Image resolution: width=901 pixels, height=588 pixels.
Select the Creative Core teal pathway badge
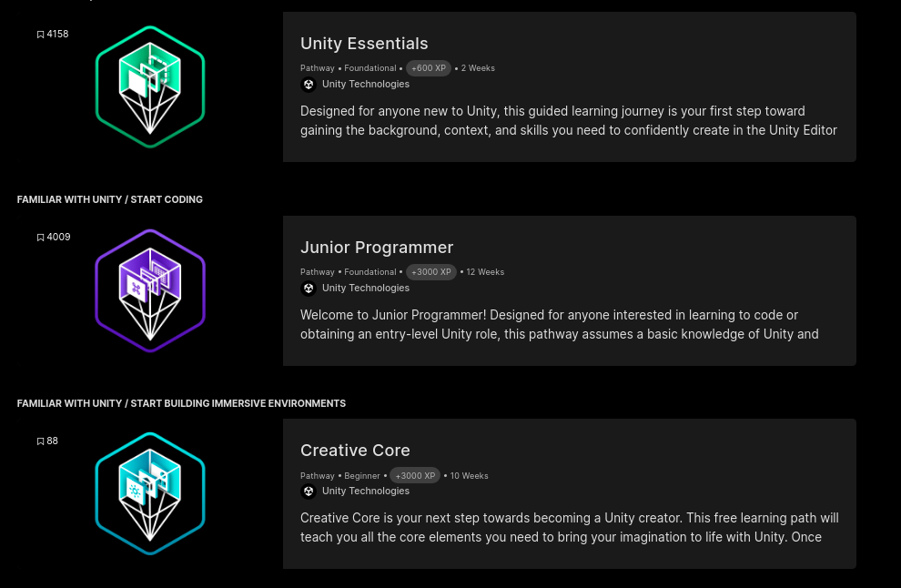(x=149, y=492)
